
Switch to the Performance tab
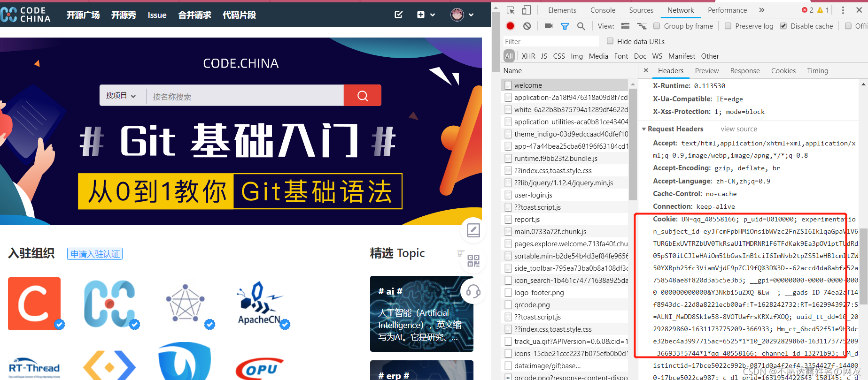click(x=727, y=10)
